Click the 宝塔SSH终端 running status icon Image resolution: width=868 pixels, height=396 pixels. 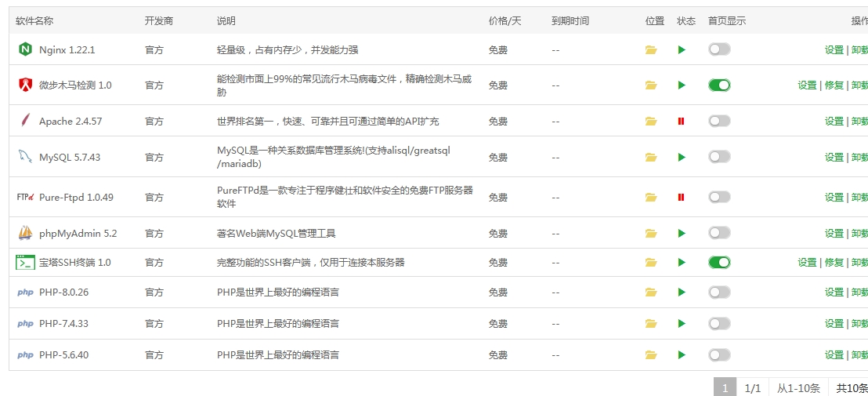coord(682,263)
